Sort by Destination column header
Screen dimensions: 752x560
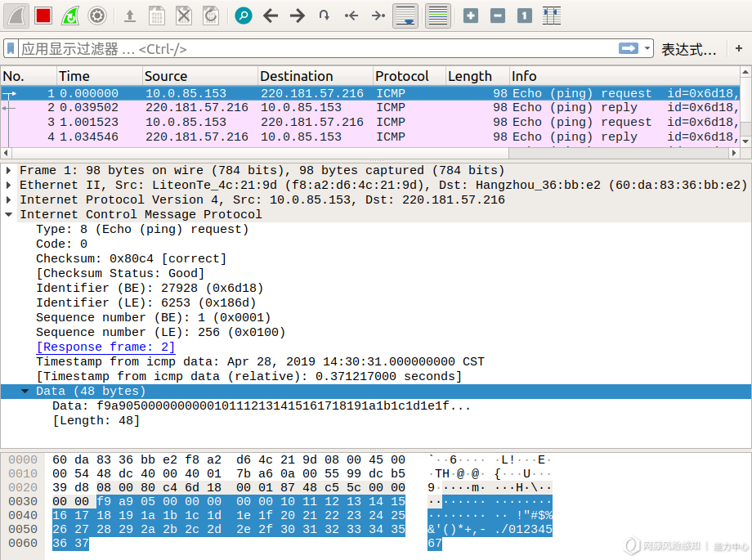point(316,76)
